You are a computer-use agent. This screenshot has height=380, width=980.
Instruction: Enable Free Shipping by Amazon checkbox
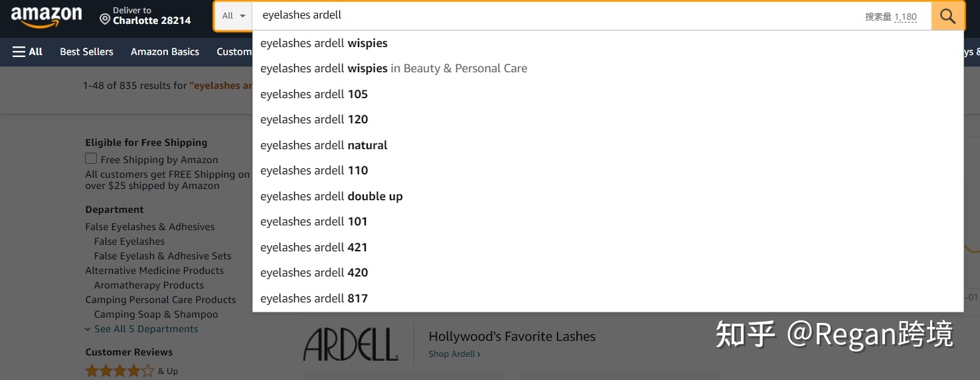(x=91, y=159)
